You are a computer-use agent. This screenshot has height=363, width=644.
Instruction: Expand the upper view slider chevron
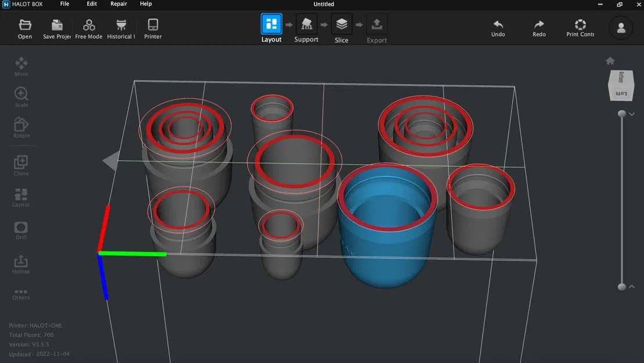tap(632, 114)
